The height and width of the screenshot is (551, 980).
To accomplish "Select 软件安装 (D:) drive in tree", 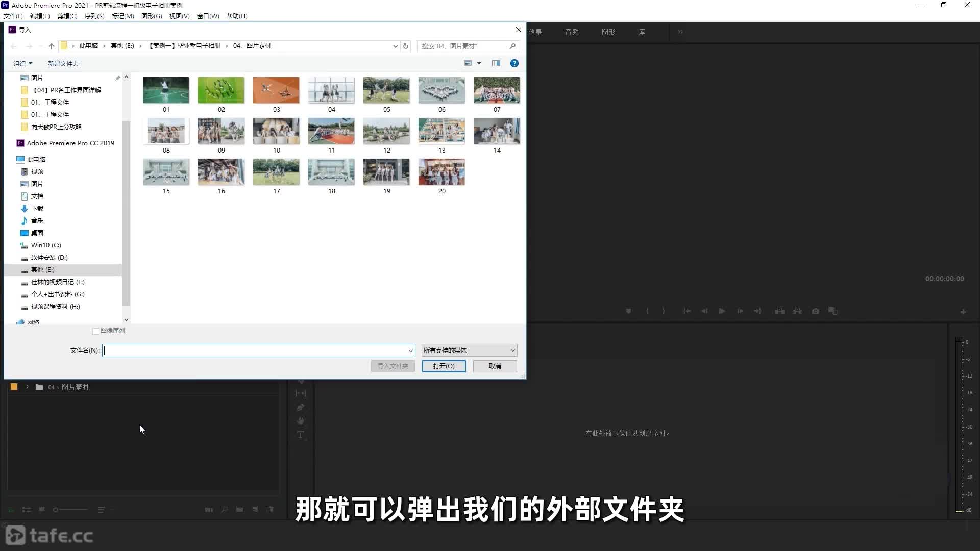I will coord(49,258).
